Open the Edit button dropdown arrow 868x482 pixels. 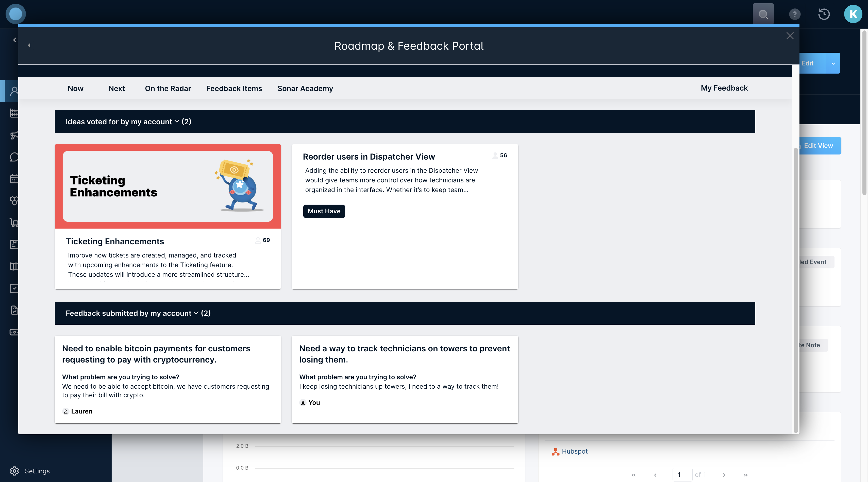833,63
